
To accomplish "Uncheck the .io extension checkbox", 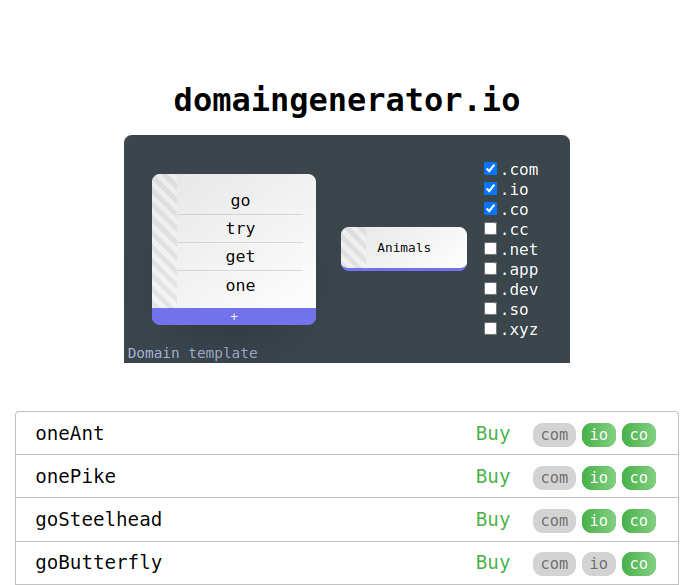I will pyautogui.click(x=490, y=189).
